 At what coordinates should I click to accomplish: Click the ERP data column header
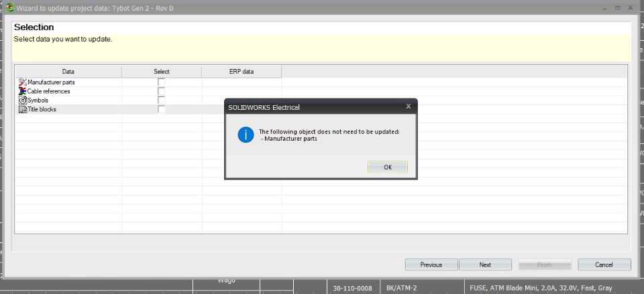(x=241, y=72)
